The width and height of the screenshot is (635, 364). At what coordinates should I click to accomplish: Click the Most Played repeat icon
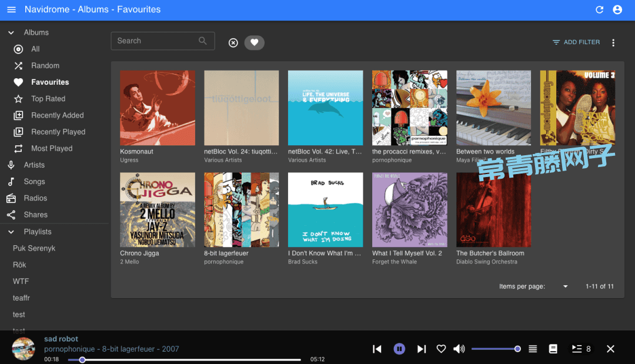[18, 149]
